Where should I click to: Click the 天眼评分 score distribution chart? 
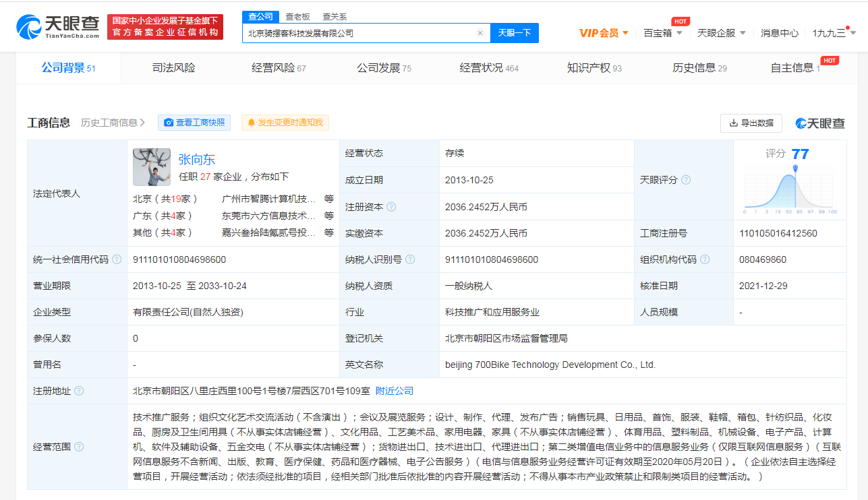tap(790, 191)
